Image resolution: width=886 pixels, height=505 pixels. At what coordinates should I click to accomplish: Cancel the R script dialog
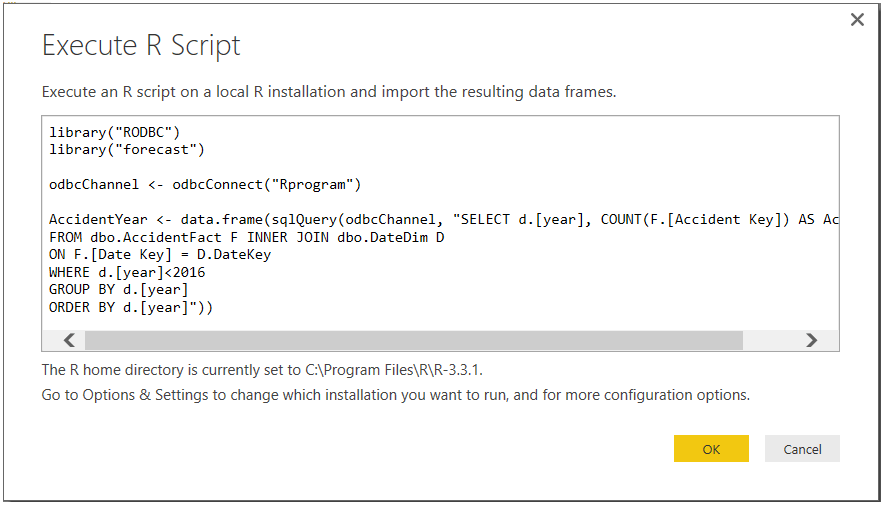802,449
